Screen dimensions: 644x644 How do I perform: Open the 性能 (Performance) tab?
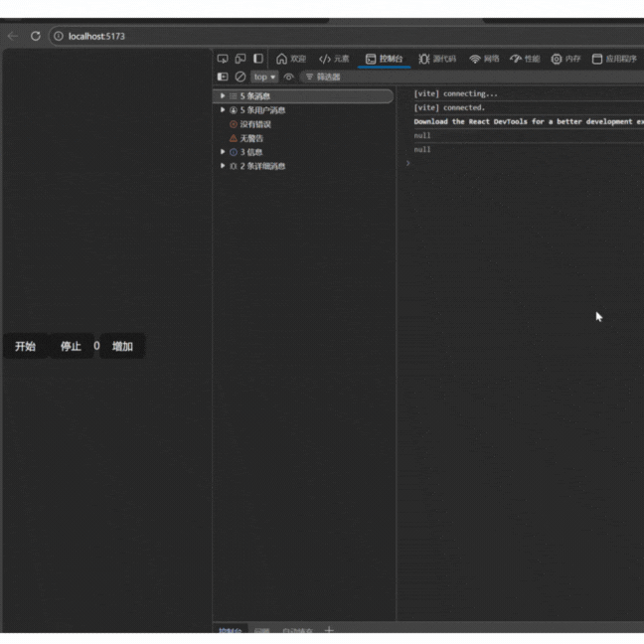(525, 59)
